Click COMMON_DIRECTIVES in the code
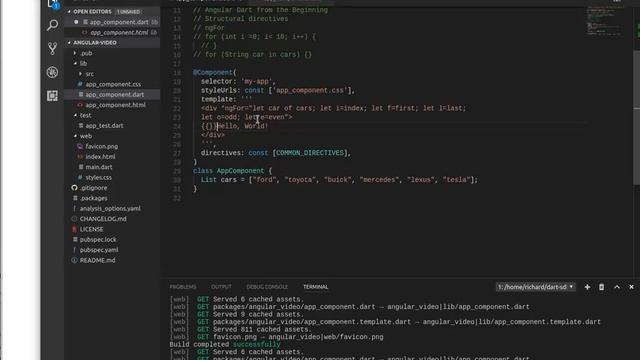 310,153
